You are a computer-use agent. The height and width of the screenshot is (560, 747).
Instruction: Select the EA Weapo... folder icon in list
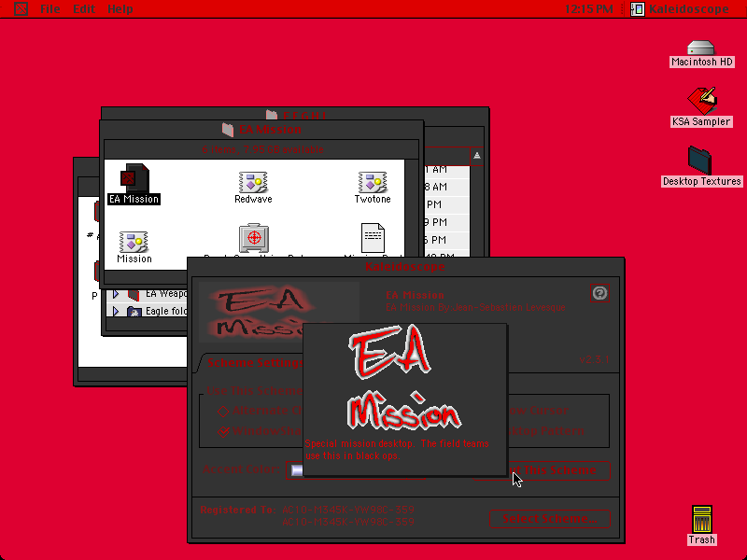click(x=134, y=294)
